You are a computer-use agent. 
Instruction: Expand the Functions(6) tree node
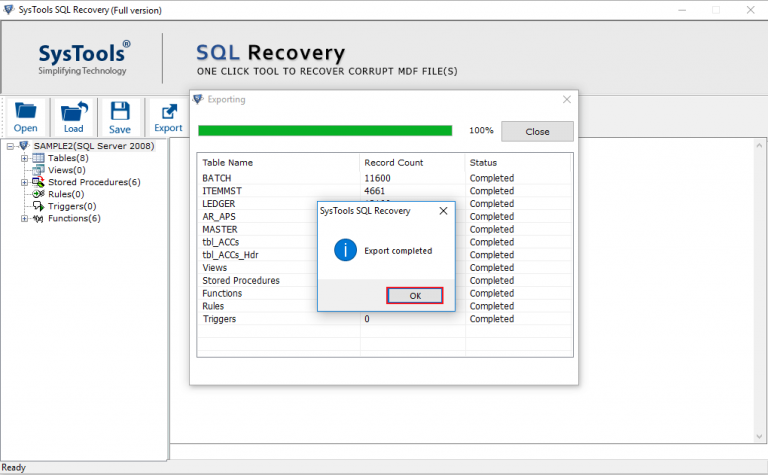tap(24, 218)
